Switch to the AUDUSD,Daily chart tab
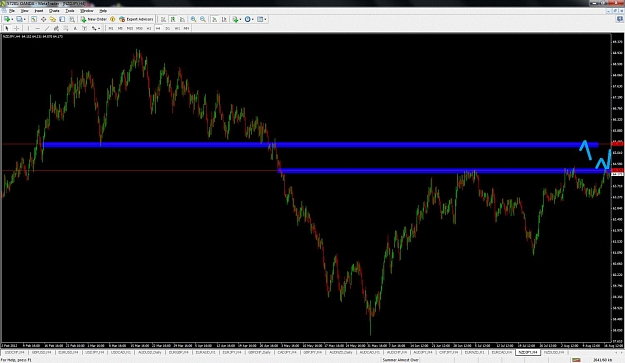 pos(150,352)
